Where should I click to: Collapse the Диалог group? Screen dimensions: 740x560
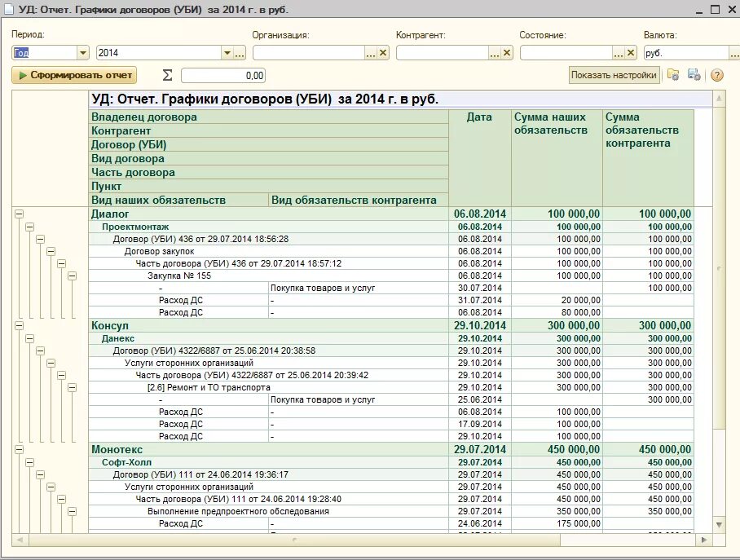pos(19,214)
